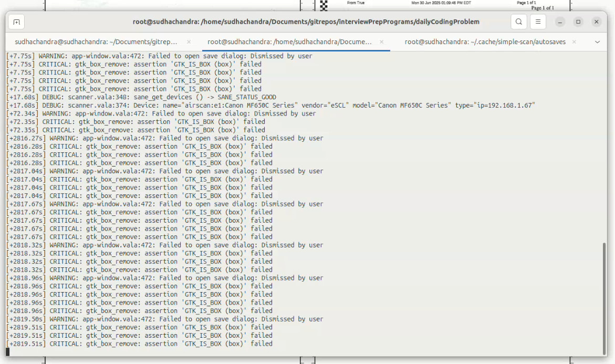This screenshot has height=364, width=615.
Task: Maximize the terminal window
Action: coord(578,22)
